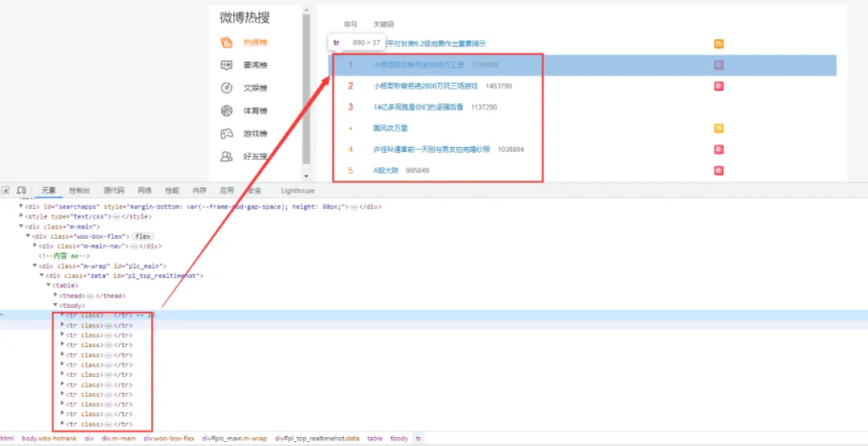Open the 游戏榜 sidebar link
The width and height of the screenshot is (868, 446).
(x=256, y=133)
